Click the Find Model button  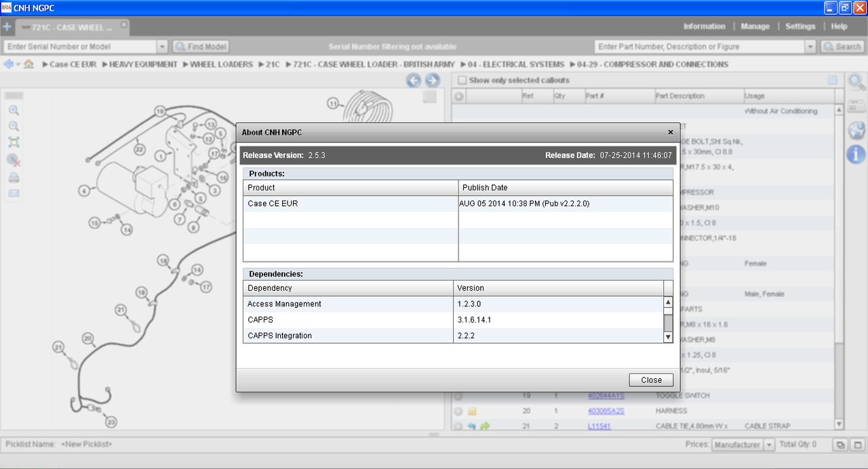point(201,47)
